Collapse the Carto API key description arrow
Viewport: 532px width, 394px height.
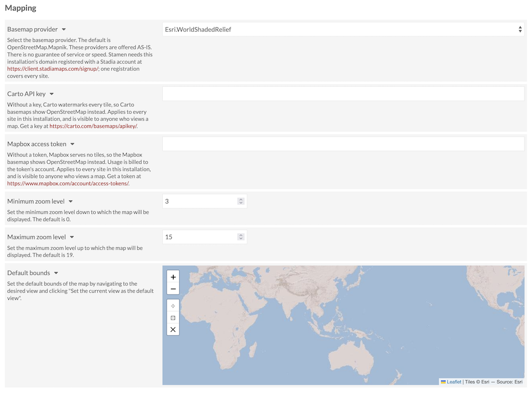coord(52,94)
